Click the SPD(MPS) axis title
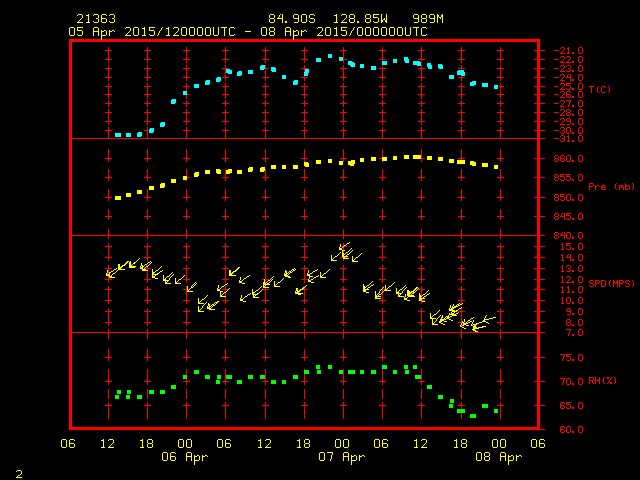640x480 pixels. (611, 283)
